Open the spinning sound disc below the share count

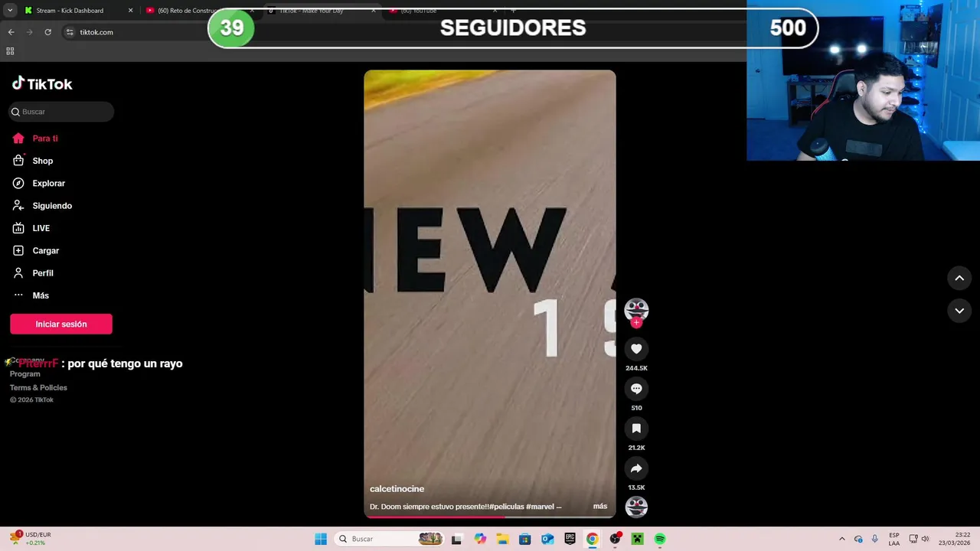pos(636,507)
